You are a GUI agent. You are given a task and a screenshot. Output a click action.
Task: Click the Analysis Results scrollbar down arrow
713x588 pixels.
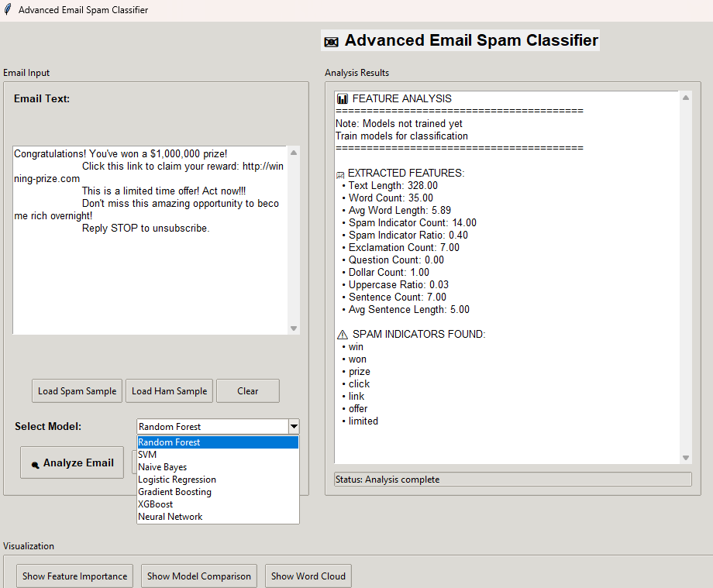tap(685, 458)
